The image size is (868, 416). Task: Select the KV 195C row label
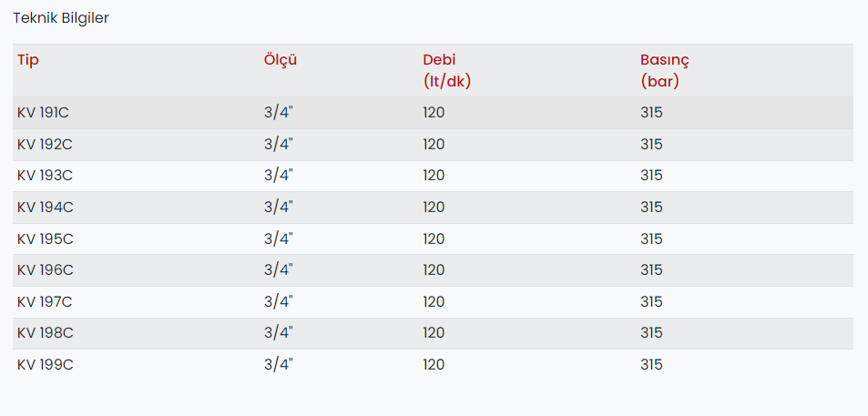(x=46, y=239)
